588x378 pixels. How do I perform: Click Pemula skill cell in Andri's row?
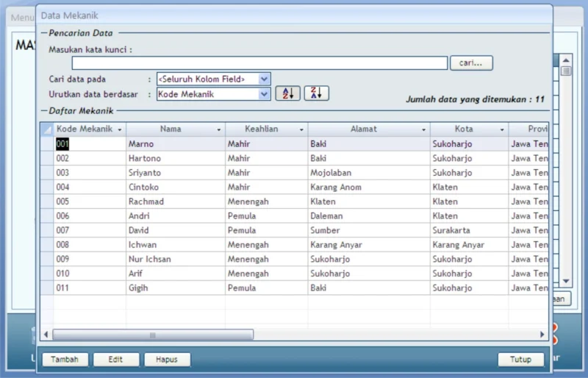click(x=267, y=215)
